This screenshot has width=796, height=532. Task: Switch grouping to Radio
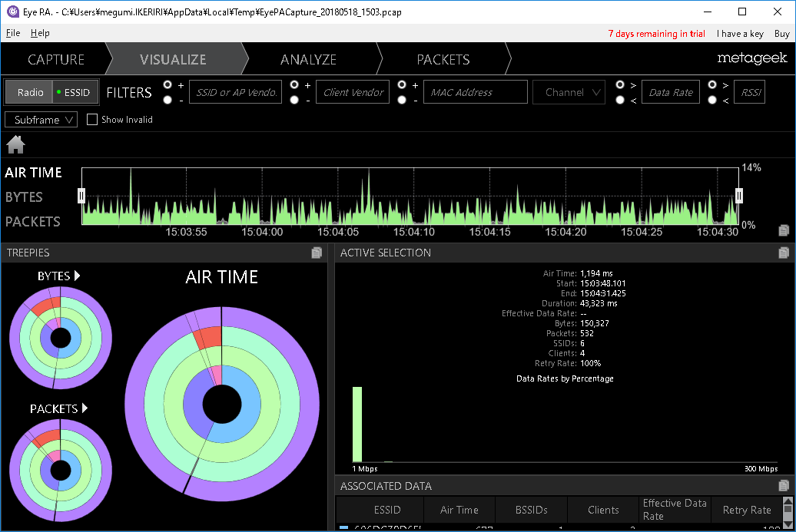(x=30, y=92)
